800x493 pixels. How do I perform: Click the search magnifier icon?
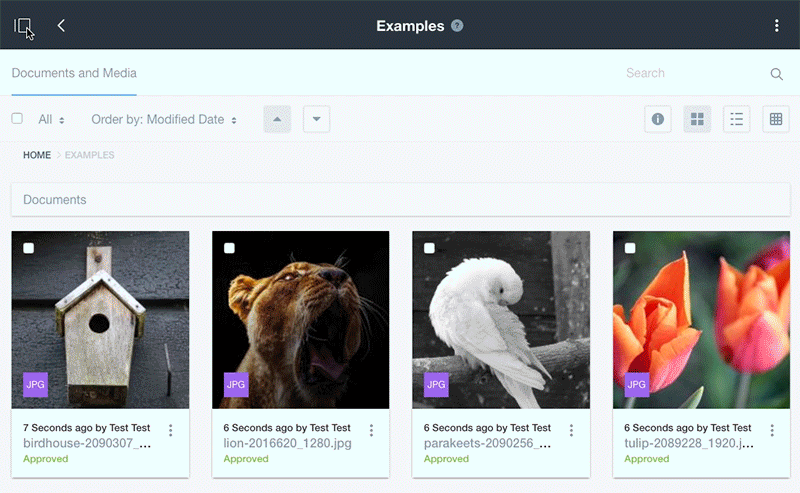[x=776, y=73]
